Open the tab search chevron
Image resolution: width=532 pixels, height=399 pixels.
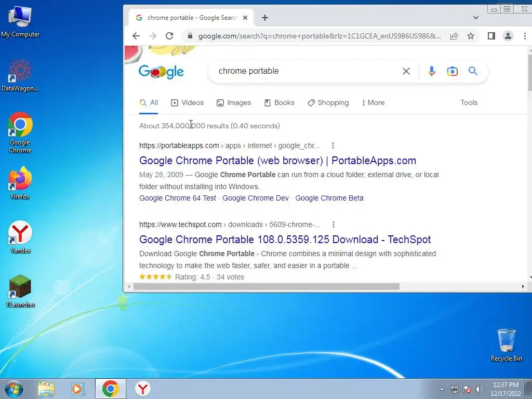(476, 18)
